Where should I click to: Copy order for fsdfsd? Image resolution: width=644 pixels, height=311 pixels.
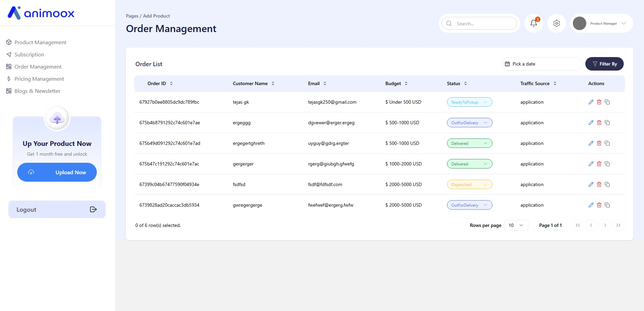pos(607,184)
